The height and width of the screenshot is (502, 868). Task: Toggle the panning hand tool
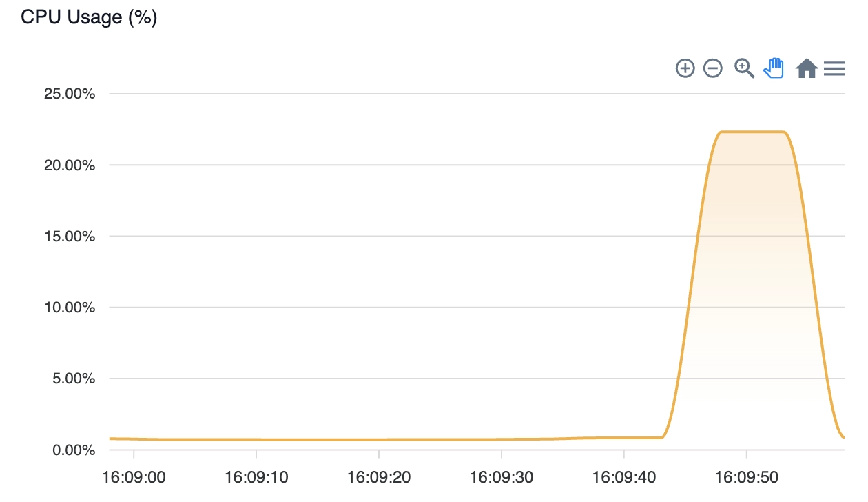click(x=774, y=68)
